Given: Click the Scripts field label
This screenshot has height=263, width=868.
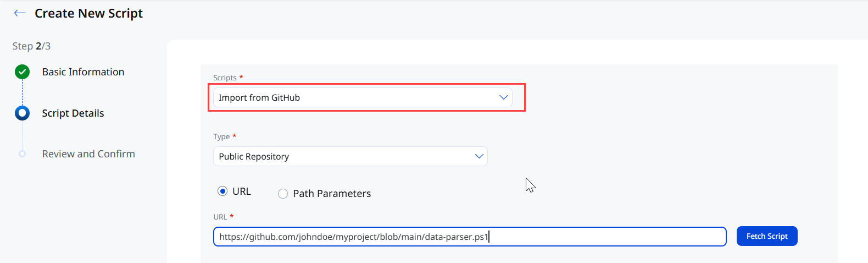Looking at the screenshot, I should pos(225,78).
